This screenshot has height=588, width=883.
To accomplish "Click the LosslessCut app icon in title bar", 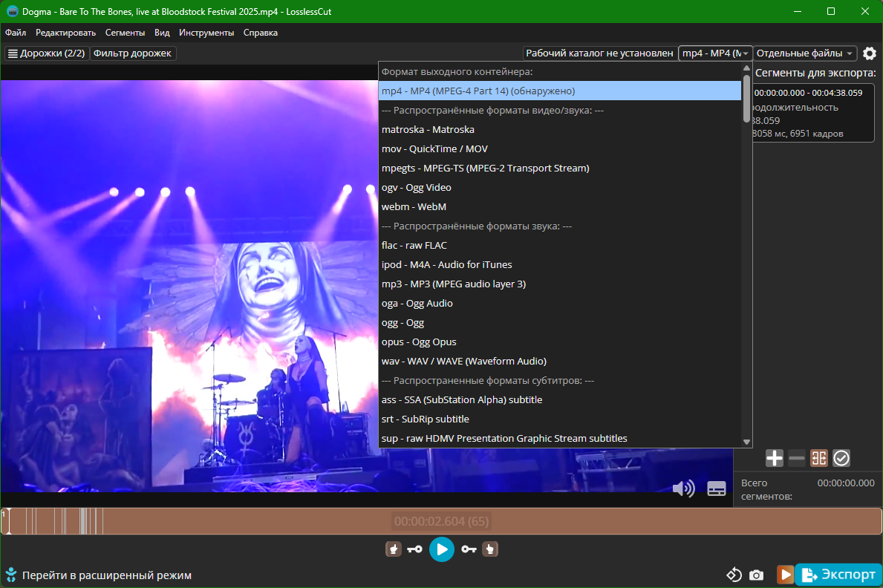I will coord(12,11).
